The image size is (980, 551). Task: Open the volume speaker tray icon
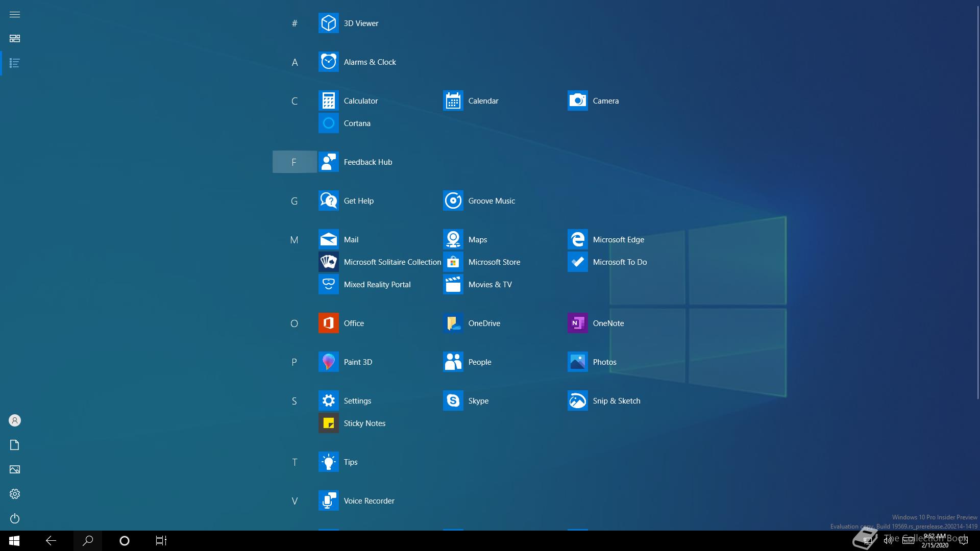click(x=888, y=541)
